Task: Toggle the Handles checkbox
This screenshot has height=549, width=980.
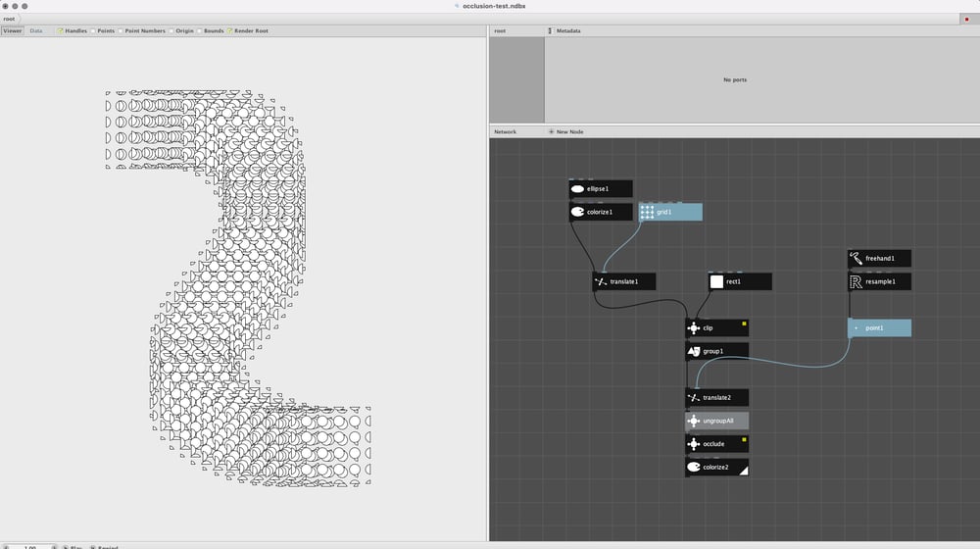Action: (60, 30)
